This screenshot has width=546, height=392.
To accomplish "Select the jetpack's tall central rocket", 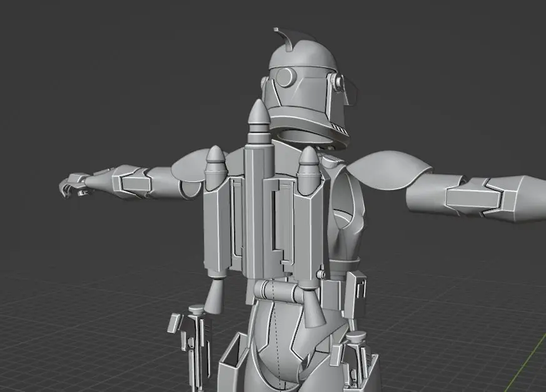I will click(258, 122).
